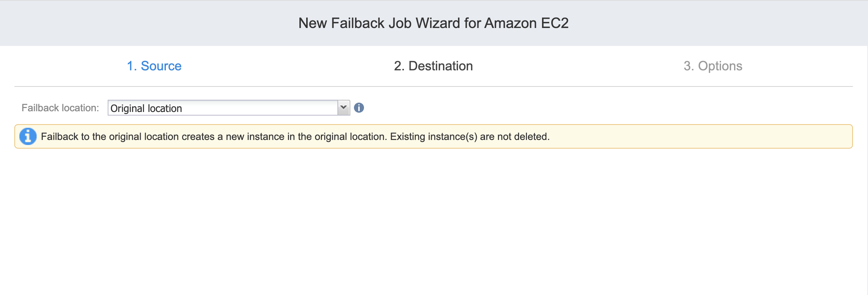The image size is (868, 295).
Task: Click the Failback location label
Action: 60,108
